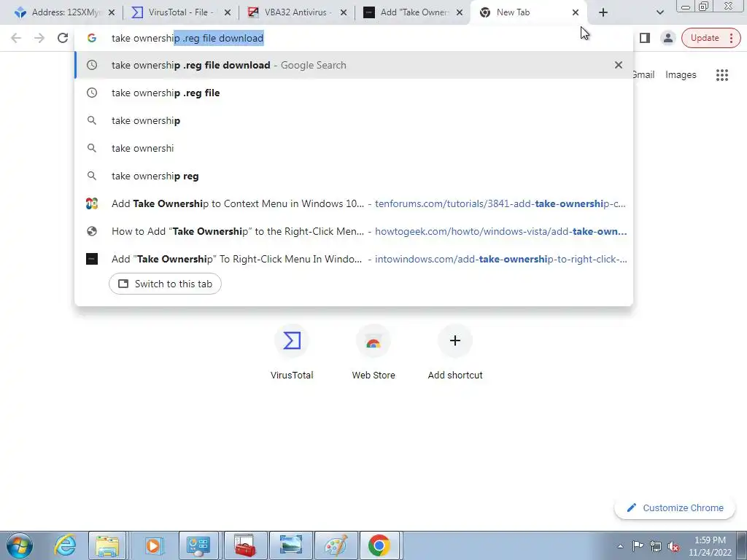Open the Web Store shortcut tile
747x560 pixels.
pyautogui.click(x=373, y=352)
